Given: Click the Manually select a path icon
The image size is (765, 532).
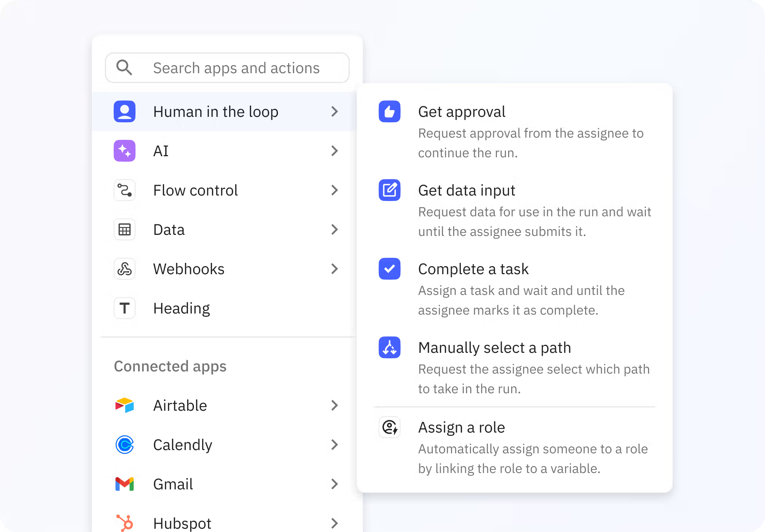Looking at the screenshot, I should click(389, 347).
